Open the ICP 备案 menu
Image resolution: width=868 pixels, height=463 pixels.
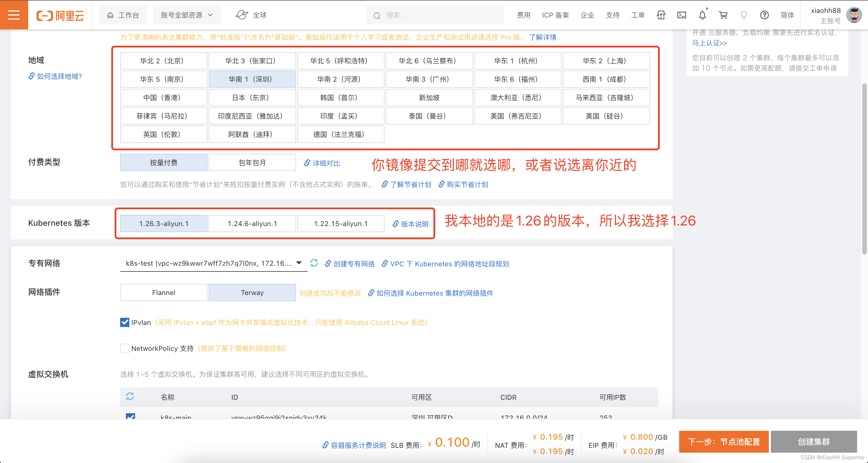pyautogui.click(x=555, y=15)
